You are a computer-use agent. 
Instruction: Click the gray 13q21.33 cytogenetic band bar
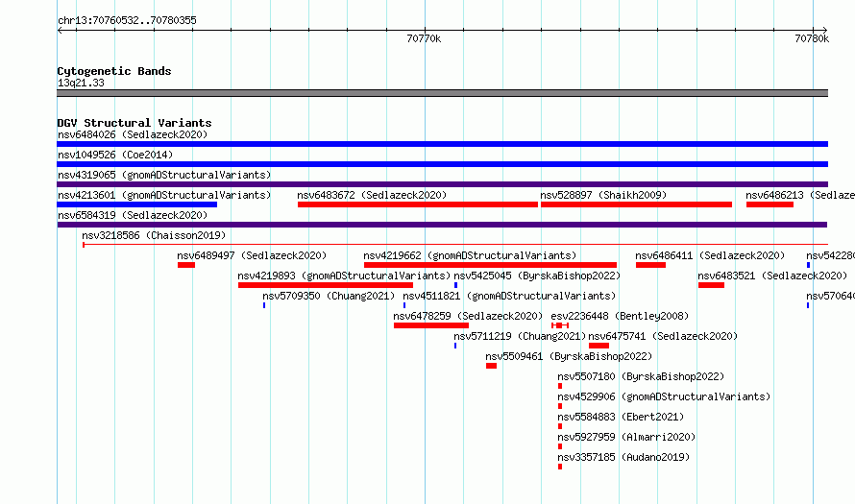coord(442,93)
